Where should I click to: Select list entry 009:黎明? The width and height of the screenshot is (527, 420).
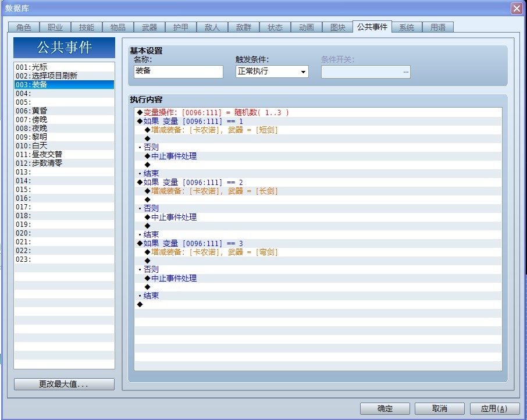[x=64, y=137]
